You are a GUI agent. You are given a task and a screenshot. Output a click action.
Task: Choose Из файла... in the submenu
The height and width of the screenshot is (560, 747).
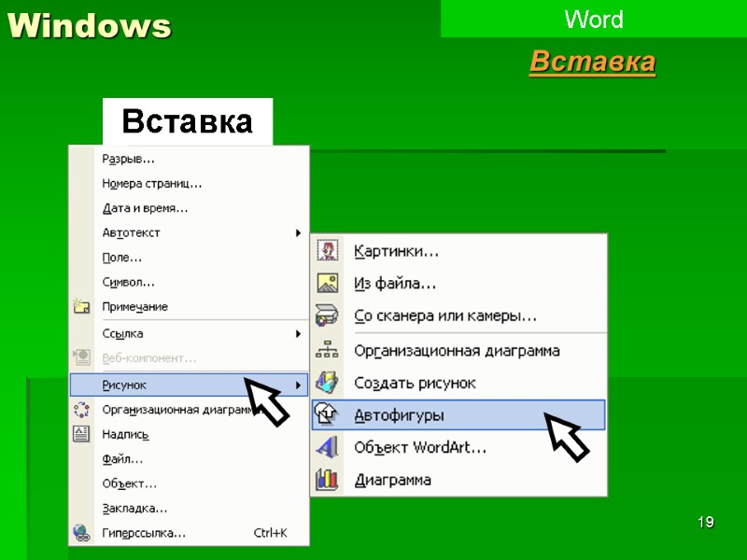(458, 284)
